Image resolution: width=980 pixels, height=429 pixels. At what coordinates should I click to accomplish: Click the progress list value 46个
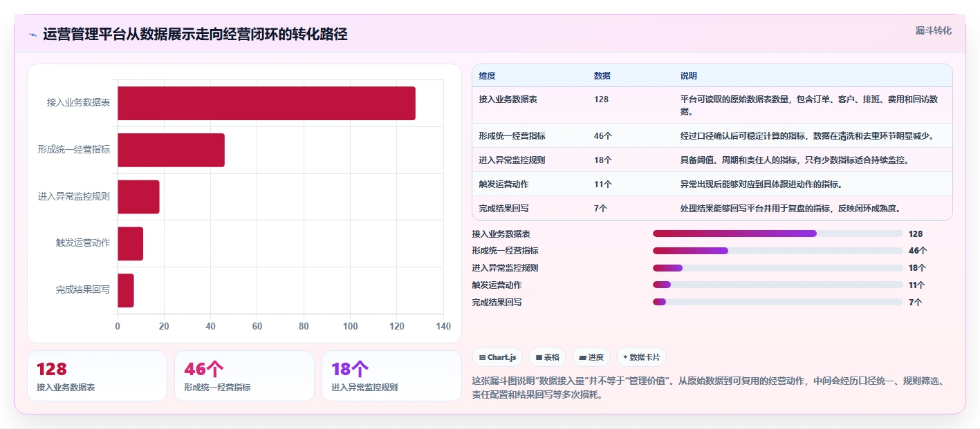point(918,251)
